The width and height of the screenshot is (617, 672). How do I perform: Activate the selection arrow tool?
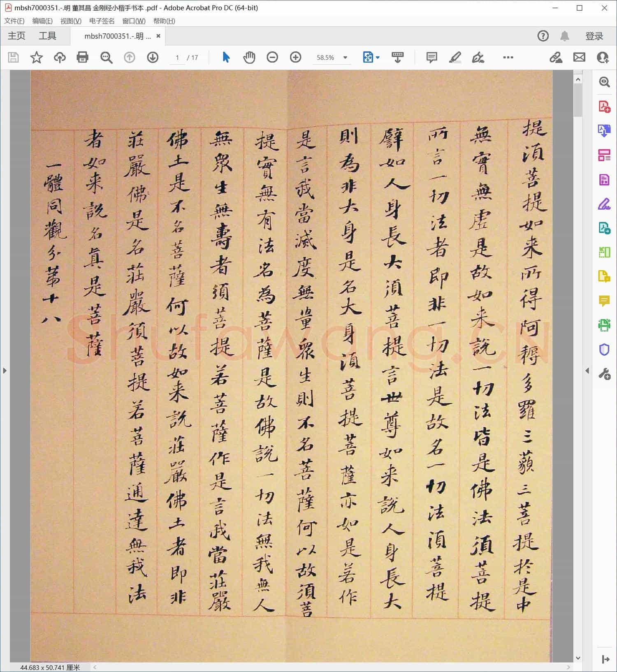tap(226, 57)
